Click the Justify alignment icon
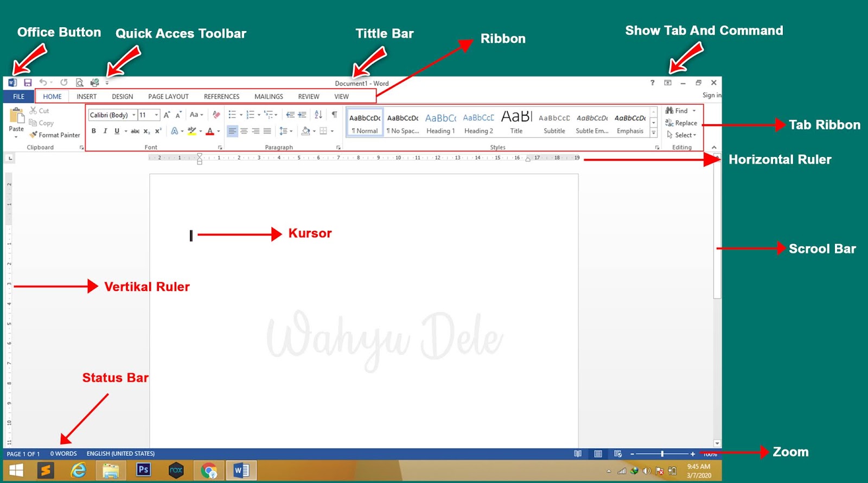Viewport: 868px width, 483px height. point(267,131)
